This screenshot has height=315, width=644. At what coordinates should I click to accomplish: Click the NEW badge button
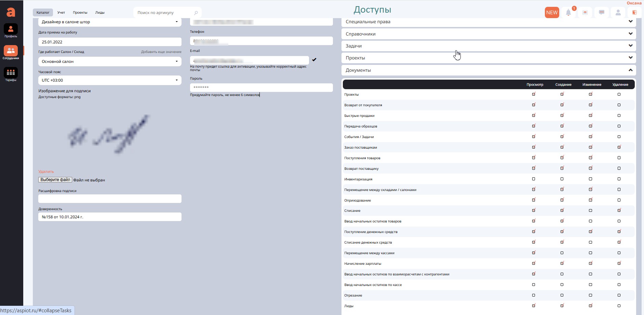pos(552,13)
